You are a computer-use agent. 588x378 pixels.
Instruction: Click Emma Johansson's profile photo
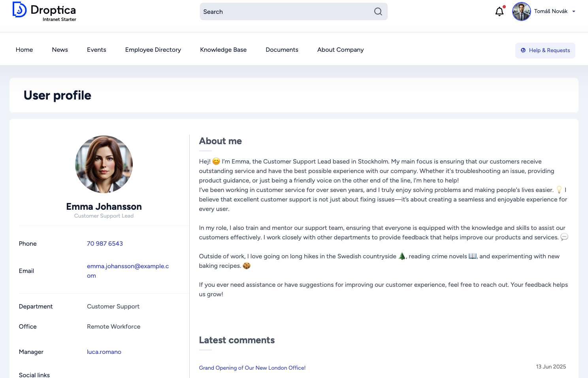[104, 164]
